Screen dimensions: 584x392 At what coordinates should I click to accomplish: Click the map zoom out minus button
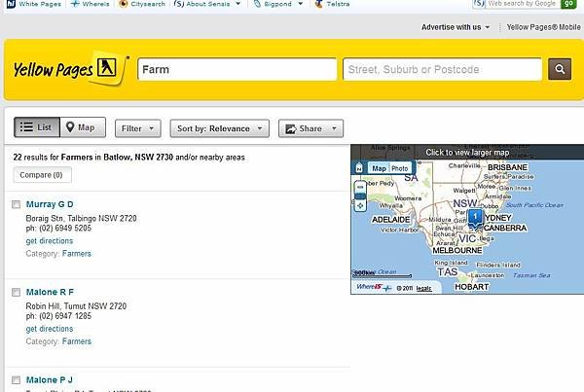(x=360, y=187)
